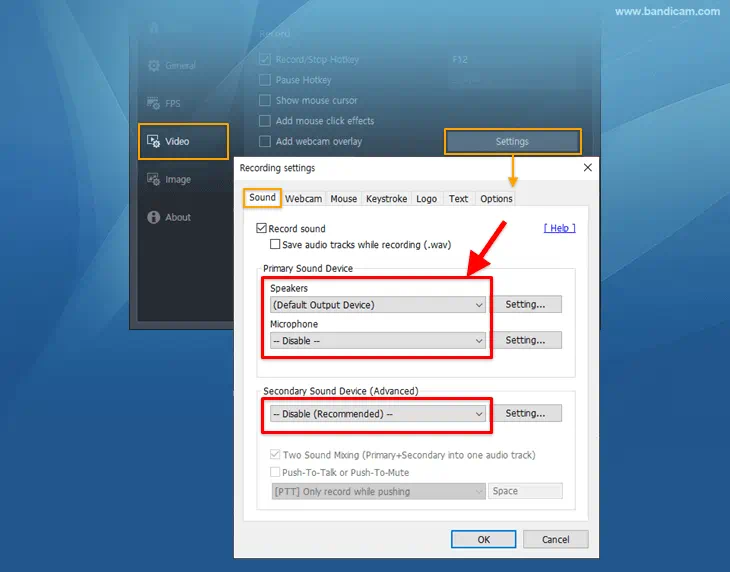The height and width of the screenshot is (572, 730).
Task: Click the Video camera sidebar icon
Action: [x=153, y=141]
